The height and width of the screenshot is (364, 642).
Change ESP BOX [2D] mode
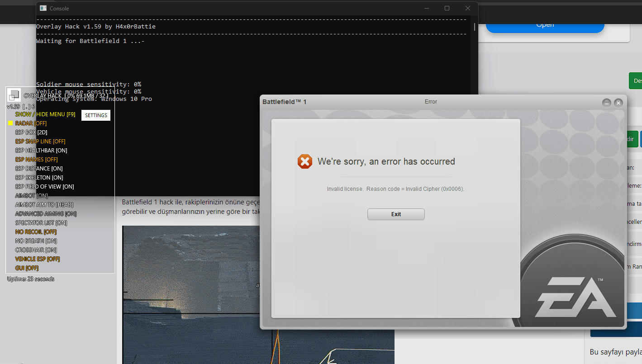31,132
